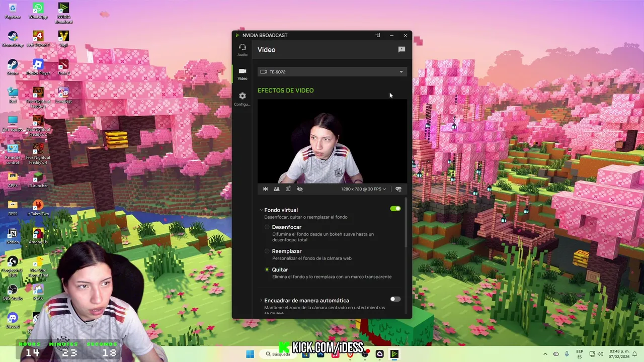Click the sign-in icon in title bar
The height and width of the screenshot is (362, 644).
click(x=377, y=35)
